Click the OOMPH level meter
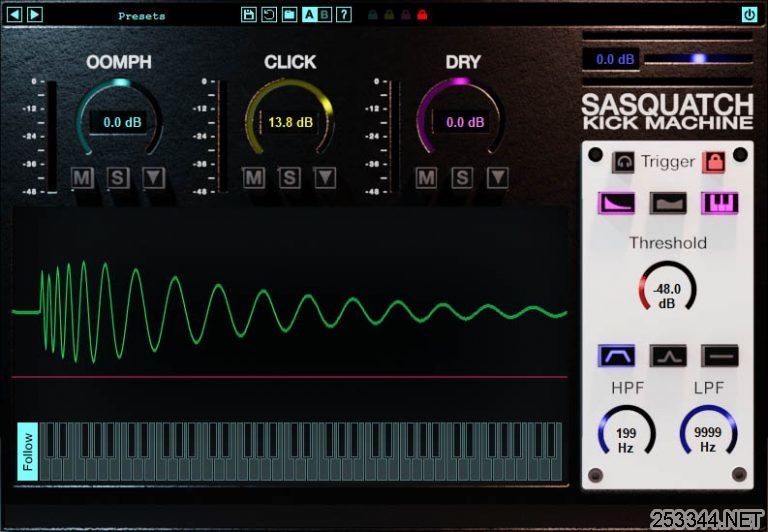The width and height of the screenshot is (768, 532). tap(51, 137)
